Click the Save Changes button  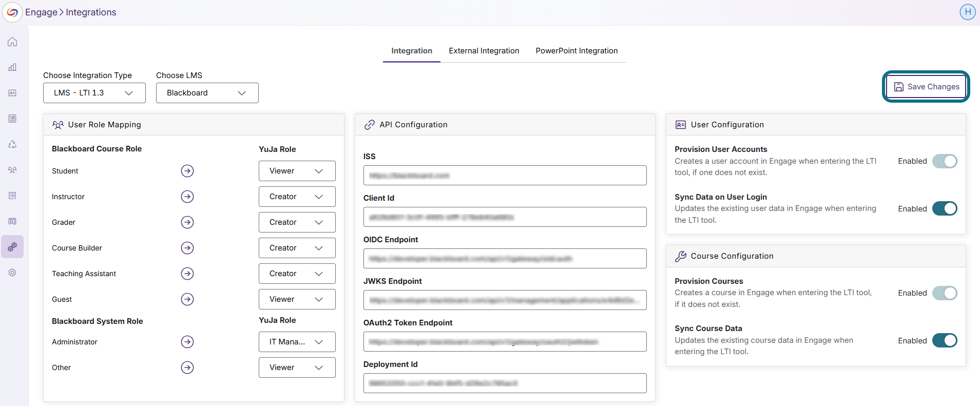926,87
